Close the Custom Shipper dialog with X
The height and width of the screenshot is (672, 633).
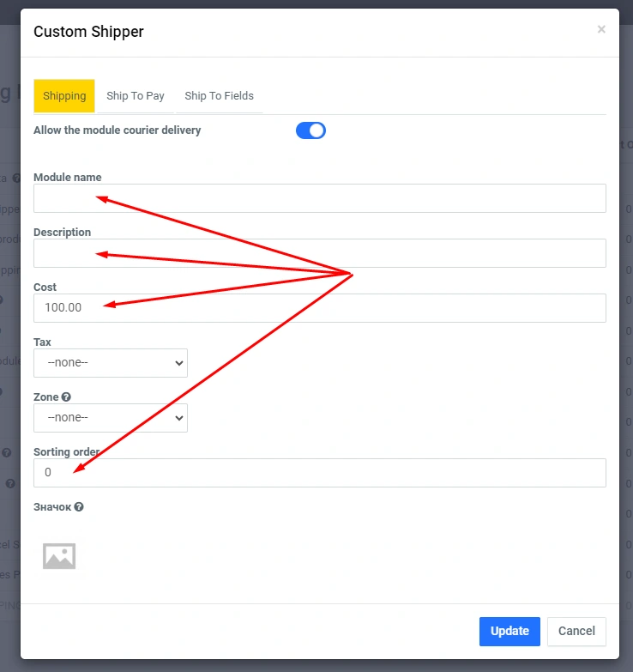(601, 29)
